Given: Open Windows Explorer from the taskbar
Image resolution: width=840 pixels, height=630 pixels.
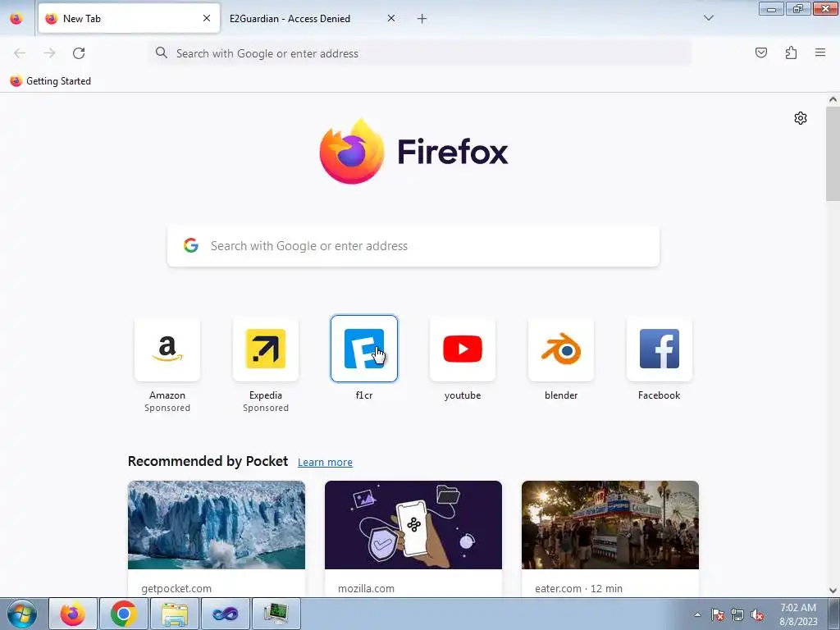Looking at the screenshot, I should (x=175, y=614).
